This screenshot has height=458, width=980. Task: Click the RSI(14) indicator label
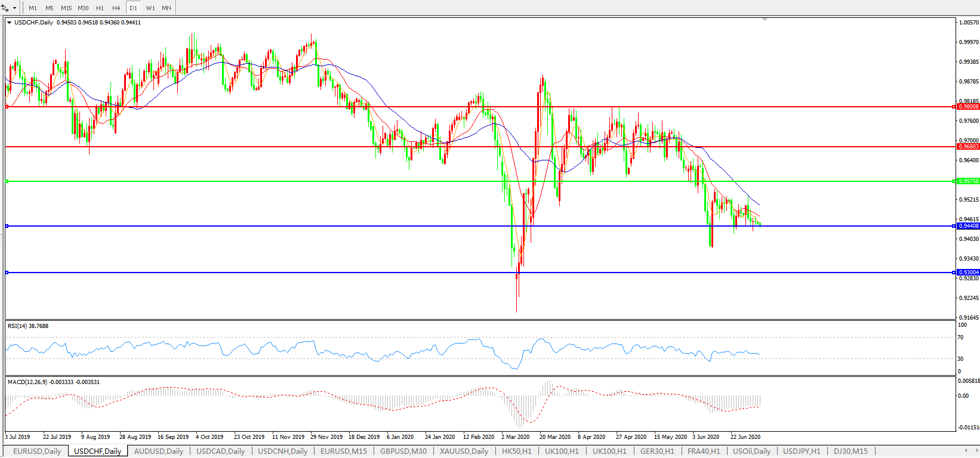pos(28,326)
